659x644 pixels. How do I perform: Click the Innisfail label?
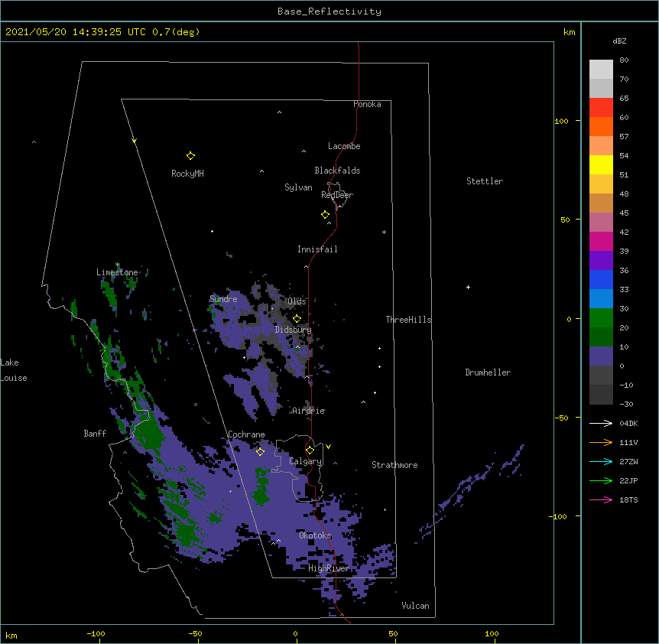pyautogui.click(x=317, y=249)
